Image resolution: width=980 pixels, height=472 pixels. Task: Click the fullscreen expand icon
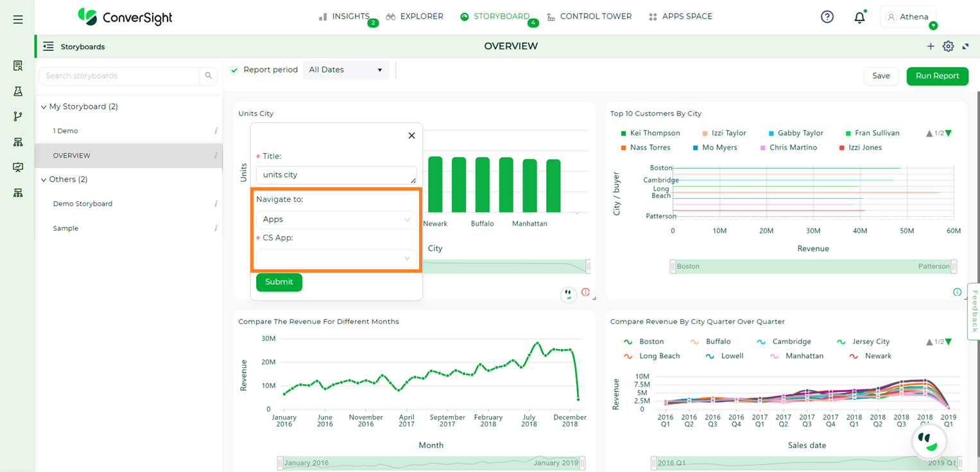click(965, 46)
